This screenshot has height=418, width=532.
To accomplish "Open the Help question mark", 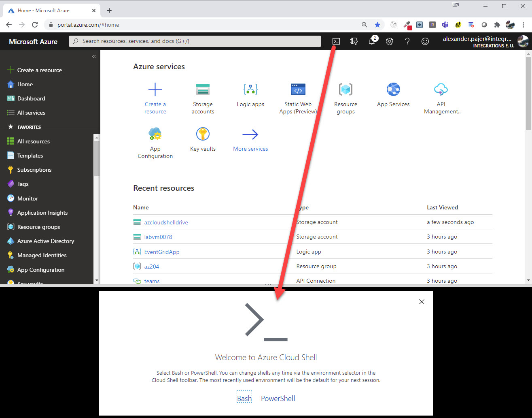I will (407, 41).
